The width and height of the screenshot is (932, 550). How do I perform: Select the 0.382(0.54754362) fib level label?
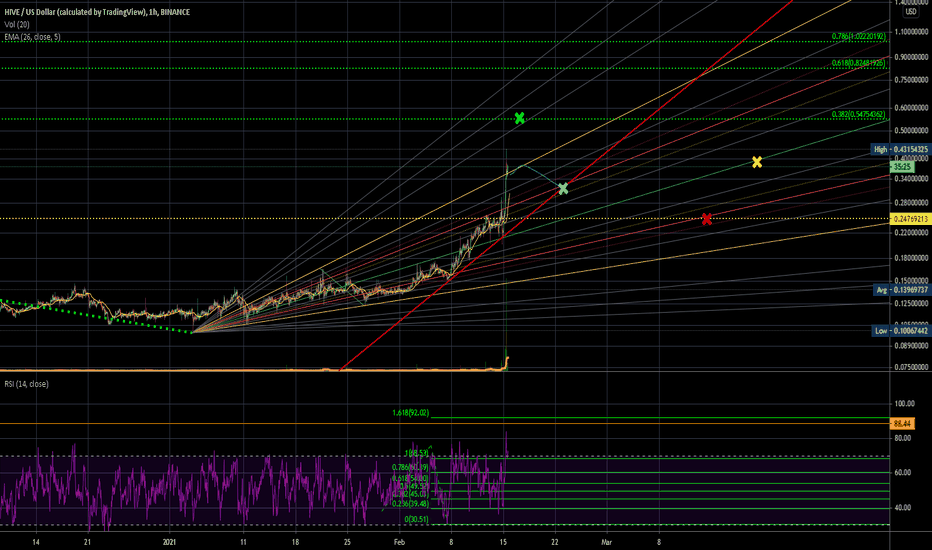[859, 114]
